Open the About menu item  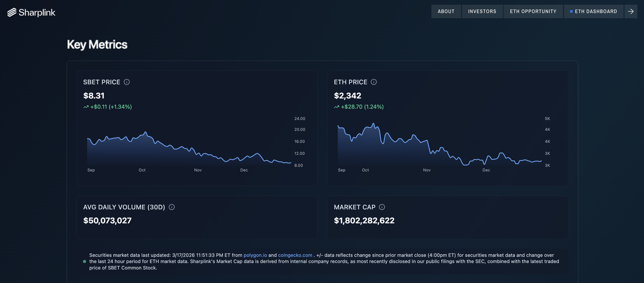446,12
